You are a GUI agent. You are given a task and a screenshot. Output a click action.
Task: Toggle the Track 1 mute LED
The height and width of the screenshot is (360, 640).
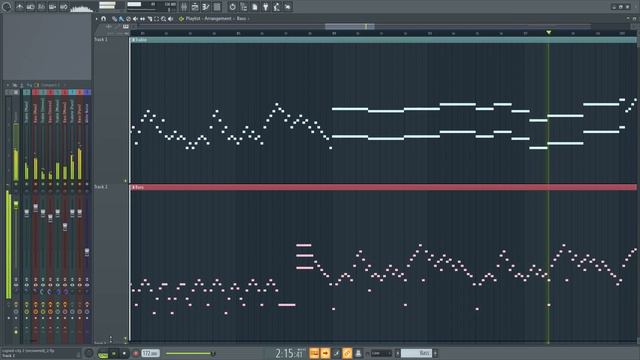click(126, 180)
